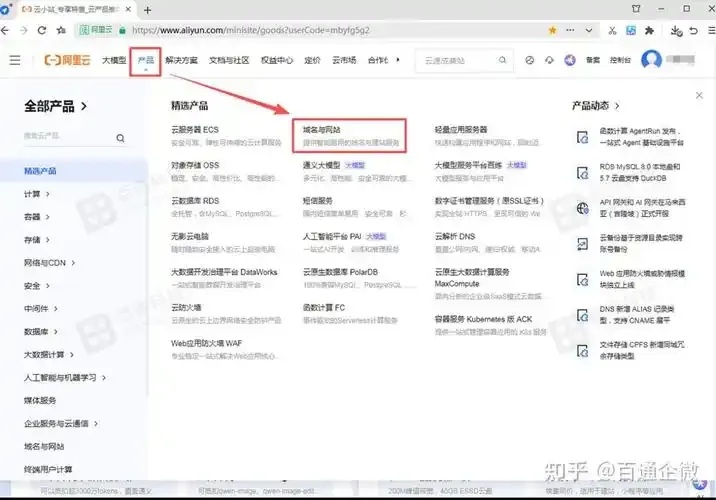Viewport: 716px width, 500px height.
Task: Open the downloads icon in toolbar
Action: [x=676, y=31]
